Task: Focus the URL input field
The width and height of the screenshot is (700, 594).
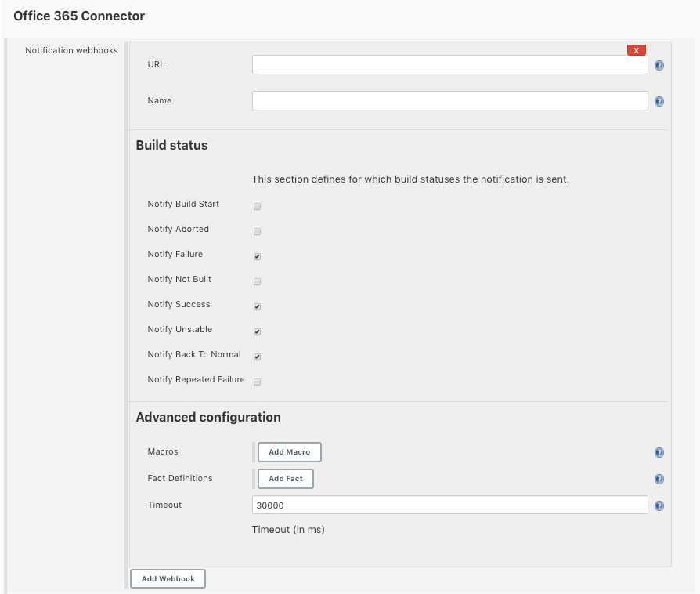Action: (x=449, y=65)
